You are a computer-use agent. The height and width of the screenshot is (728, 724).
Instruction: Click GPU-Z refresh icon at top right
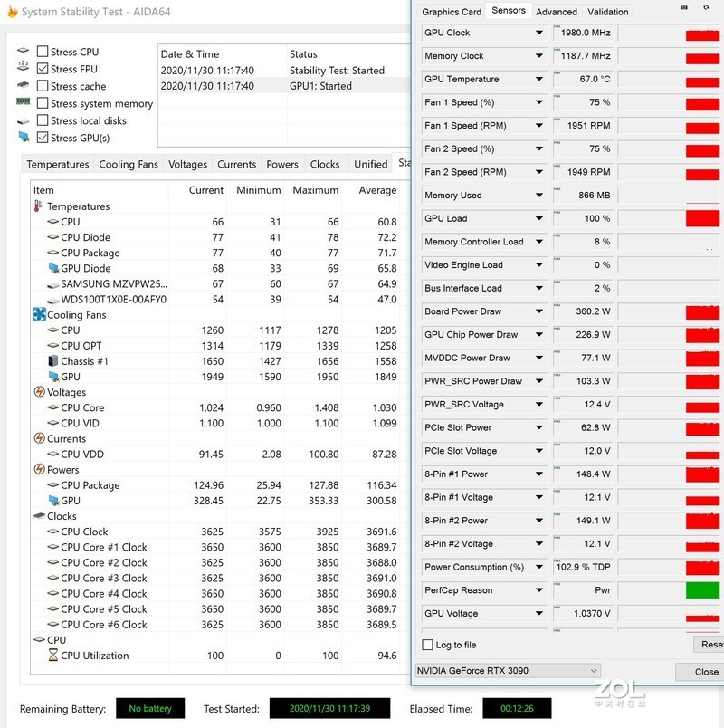pyautogui.click(x=706, y=8)
